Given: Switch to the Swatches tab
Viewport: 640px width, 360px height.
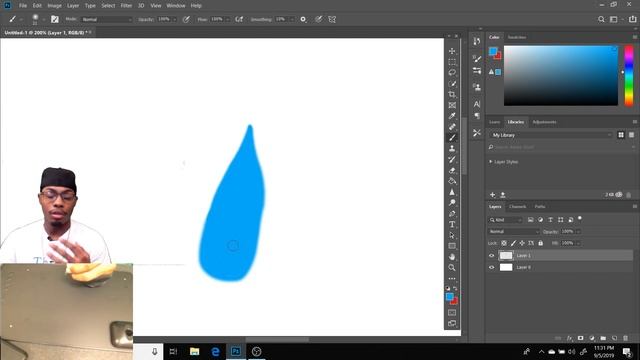Looking at the screenshot, I should pyautogui.click(x=517, y=37).
